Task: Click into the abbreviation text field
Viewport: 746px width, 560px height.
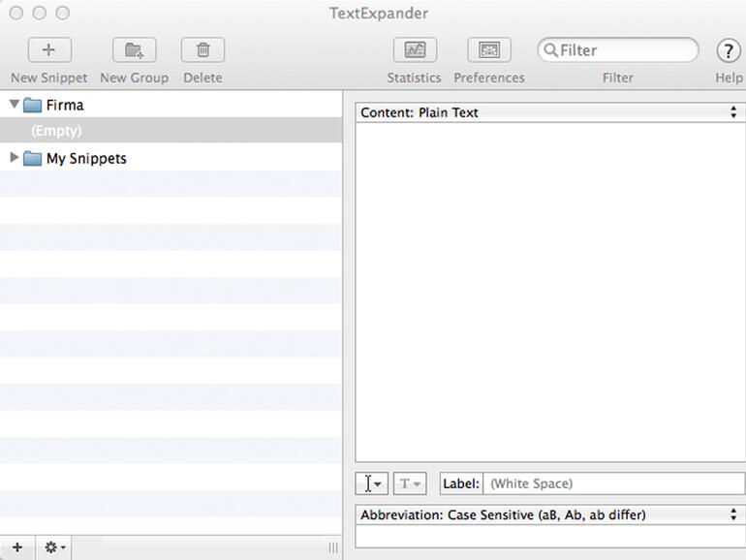Action: [550, 536]
